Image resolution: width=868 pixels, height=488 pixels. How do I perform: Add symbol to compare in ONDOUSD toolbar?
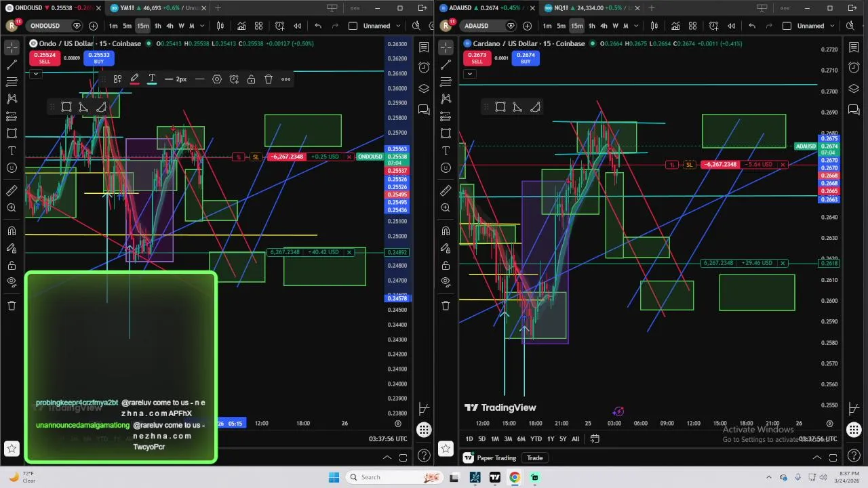coord(93,26)
